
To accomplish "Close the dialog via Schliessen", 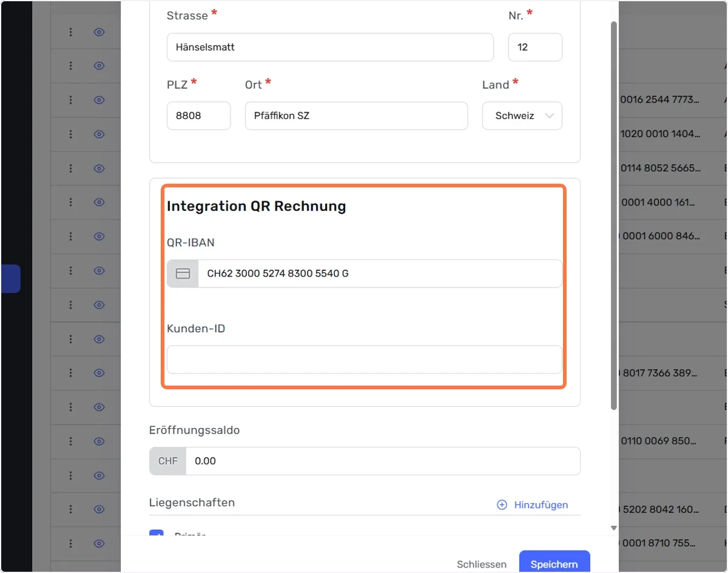I will tap(482, 564).
